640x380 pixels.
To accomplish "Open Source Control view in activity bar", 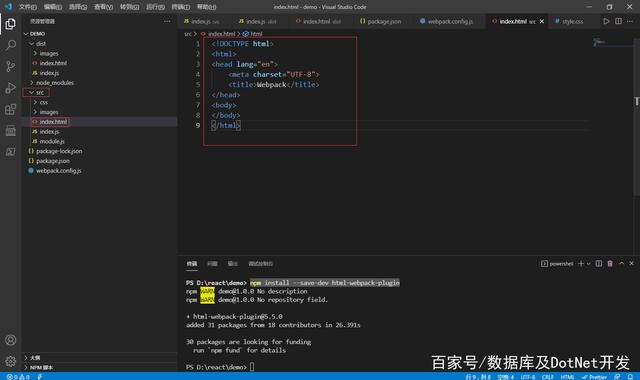I will 11,66.
